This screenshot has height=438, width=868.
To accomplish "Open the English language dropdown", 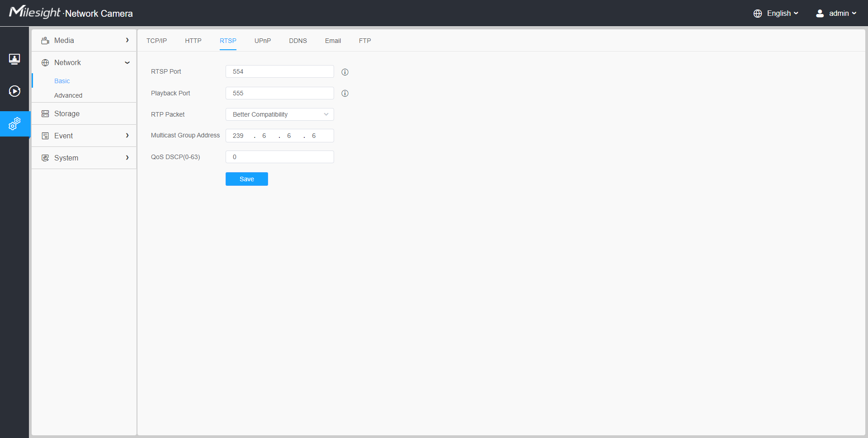I will coord(783,14).
